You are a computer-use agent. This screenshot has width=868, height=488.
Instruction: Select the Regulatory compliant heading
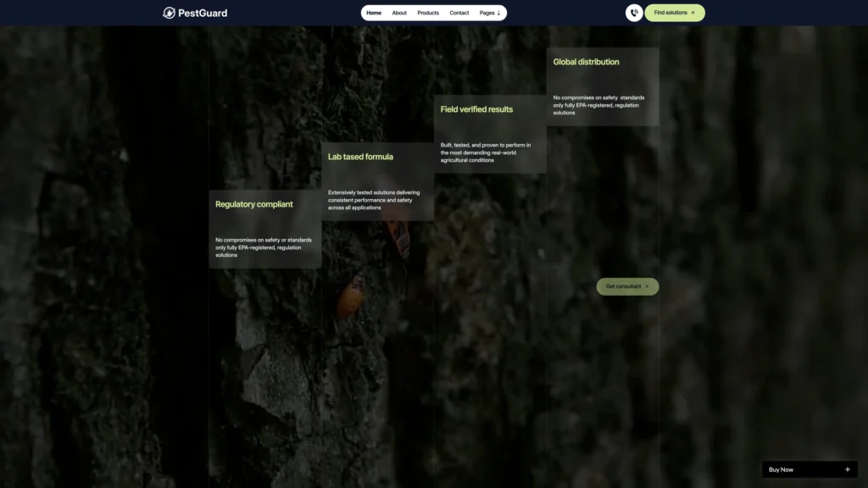tap(254, 205)
